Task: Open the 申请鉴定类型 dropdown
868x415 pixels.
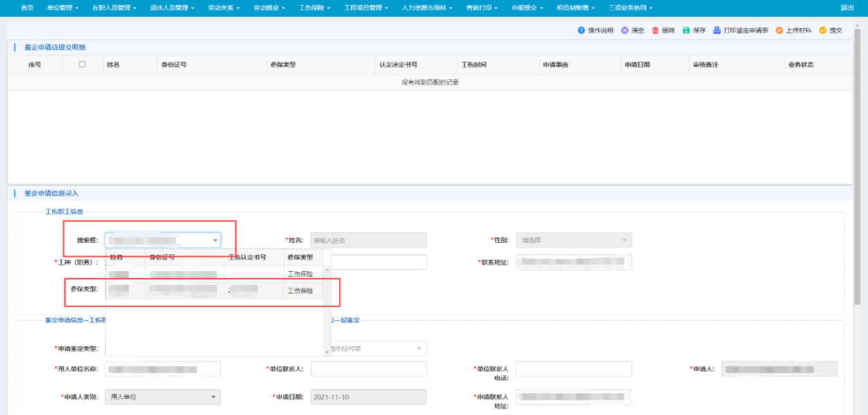Action: coord(418,349)
